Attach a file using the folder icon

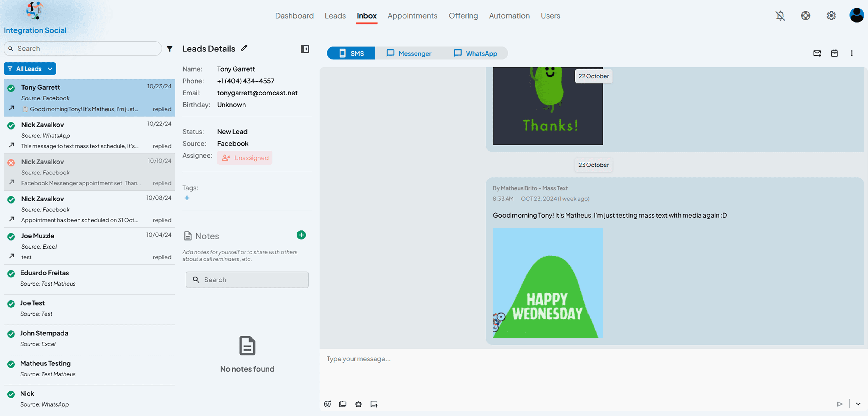(343, 404)
